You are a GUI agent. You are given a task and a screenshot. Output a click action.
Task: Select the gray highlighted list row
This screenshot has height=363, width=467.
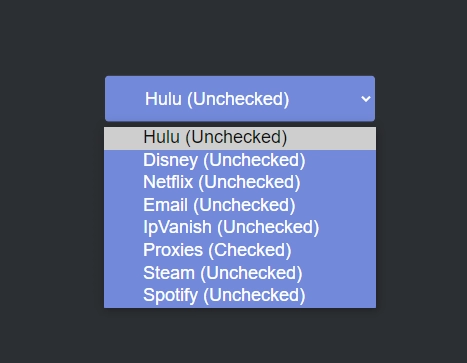240,138
